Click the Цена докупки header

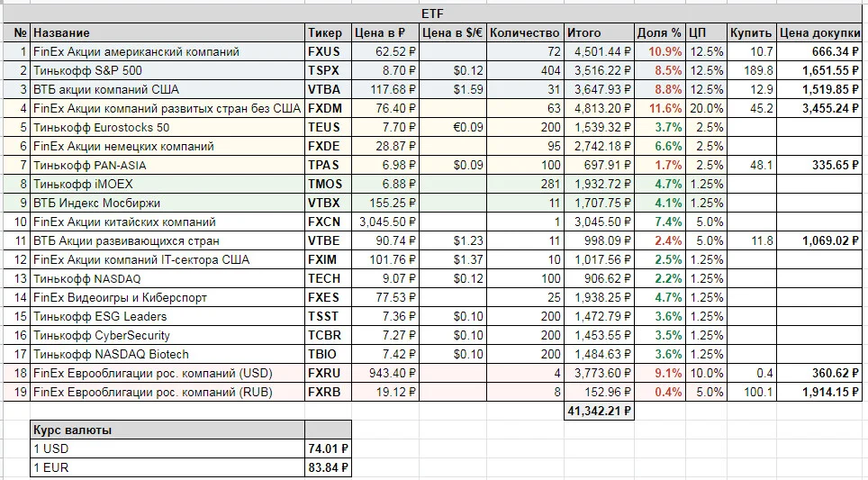tap(819, 33)
